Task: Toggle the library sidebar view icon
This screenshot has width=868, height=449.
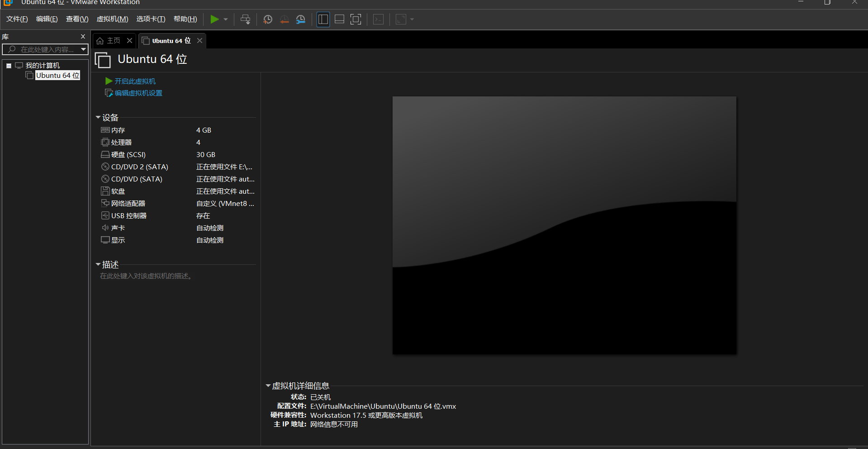Action: [x=323, y=19]
